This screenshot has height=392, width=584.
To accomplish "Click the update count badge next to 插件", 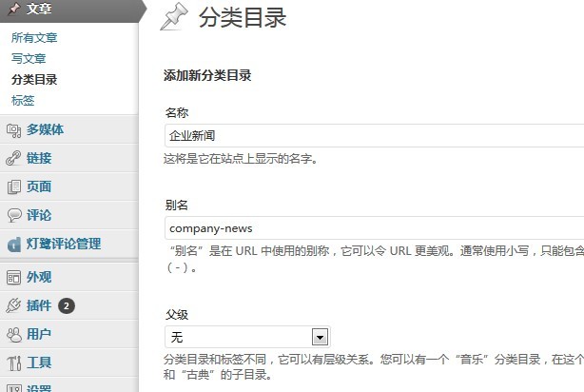I will coord(67,306).
